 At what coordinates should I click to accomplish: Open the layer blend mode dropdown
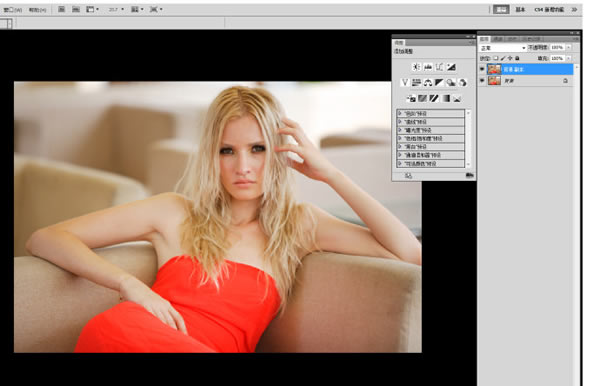pos(503,48)
